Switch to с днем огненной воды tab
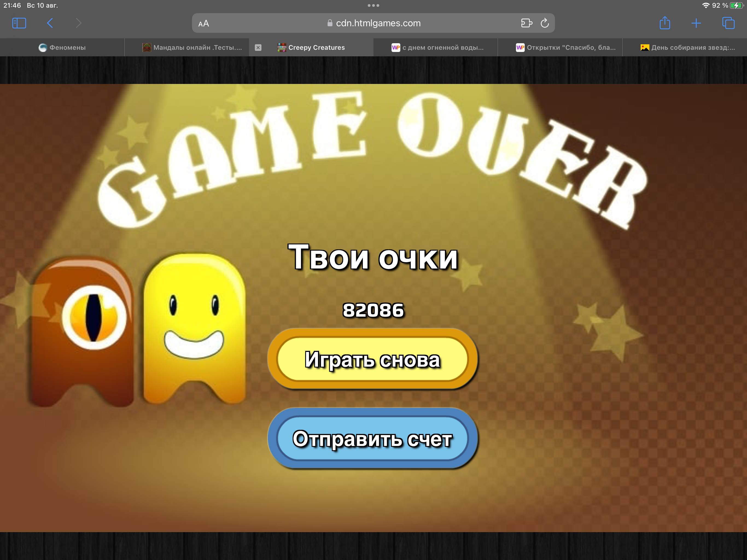Image resolution: width=747 pixels, height=560 pixels. 436,48
